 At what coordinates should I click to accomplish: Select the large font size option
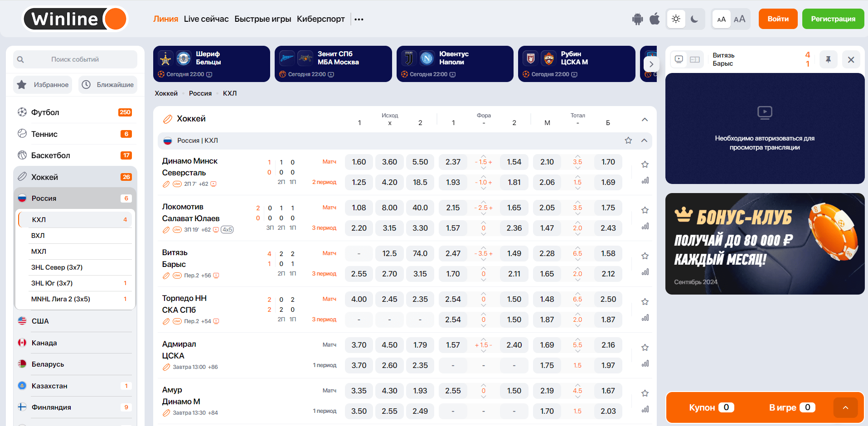740,19
